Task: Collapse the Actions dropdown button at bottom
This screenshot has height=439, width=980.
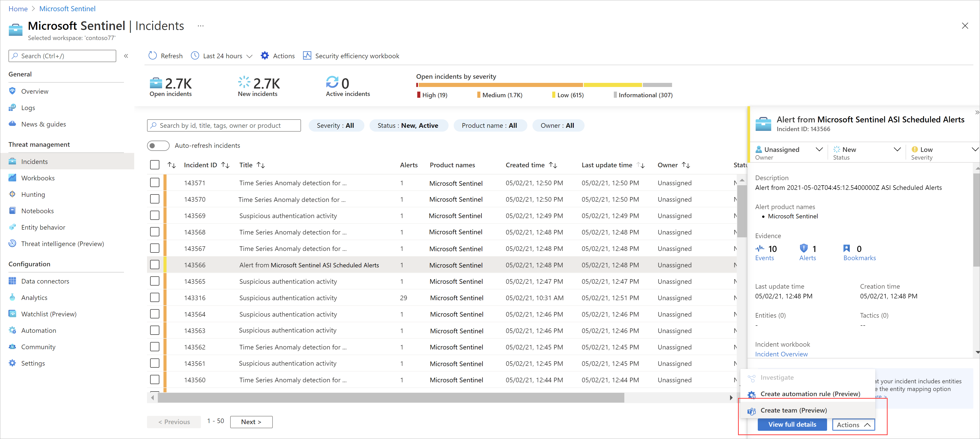Action: coord(853,425)
